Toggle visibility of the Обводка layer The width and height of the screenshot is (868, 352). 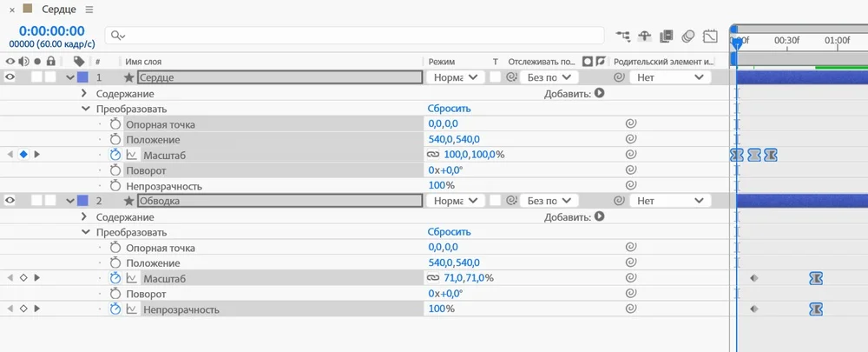pyautogui.click(x=10, y=201)
